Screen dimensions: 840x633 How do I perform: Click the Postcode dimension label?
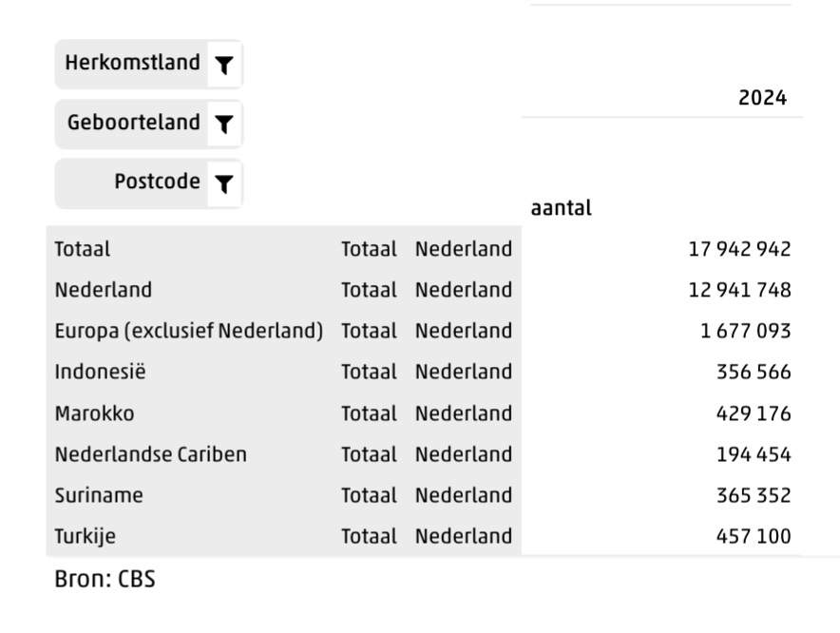[157, 182]
